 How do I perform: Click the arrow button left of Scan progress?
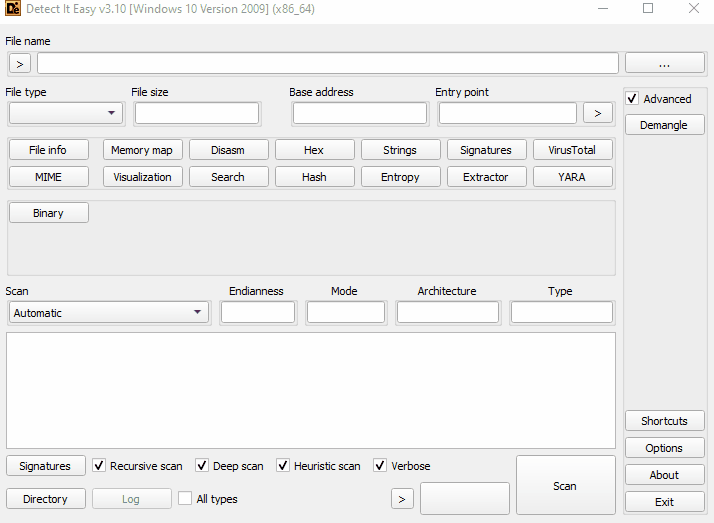click(402, 498)
